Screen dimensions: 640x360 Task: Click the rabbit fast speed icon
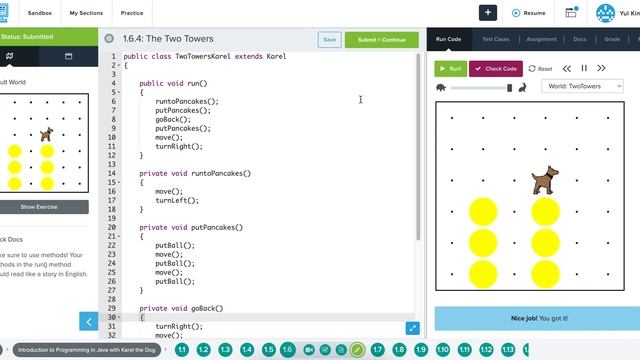pos(522,87)
